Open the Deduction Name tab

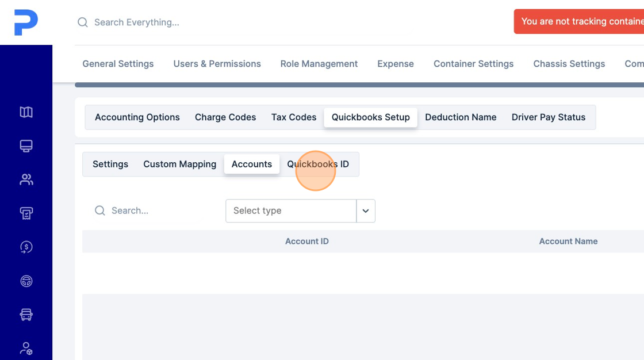461,117
